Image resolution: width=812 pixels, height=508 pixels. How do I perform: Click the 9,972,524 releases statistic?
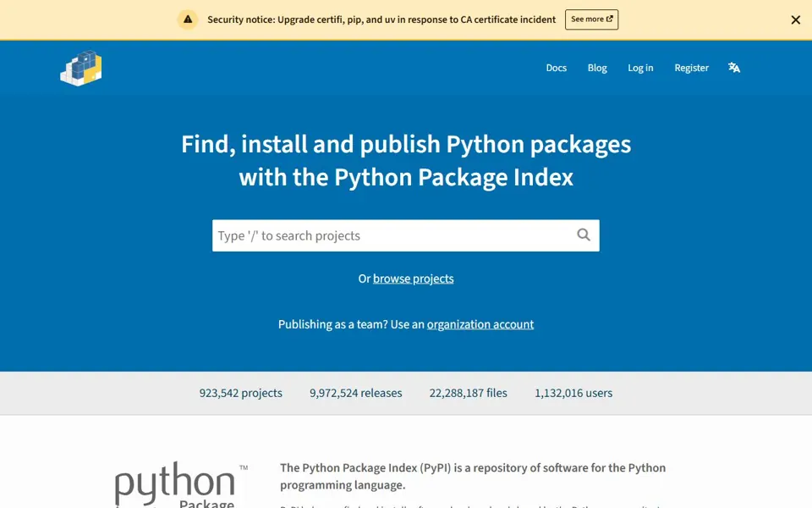(x=356, y=393)
